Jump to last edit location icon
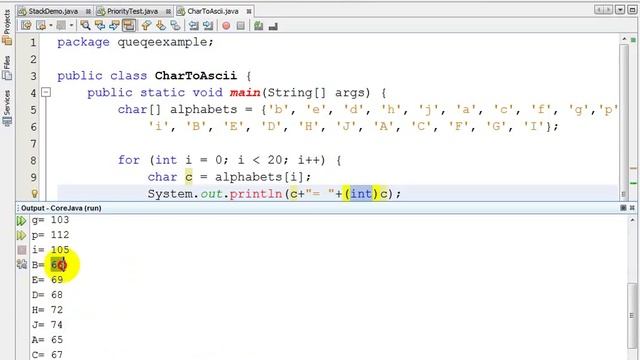This screenshot has width=640, height=360. click(26, 26)
